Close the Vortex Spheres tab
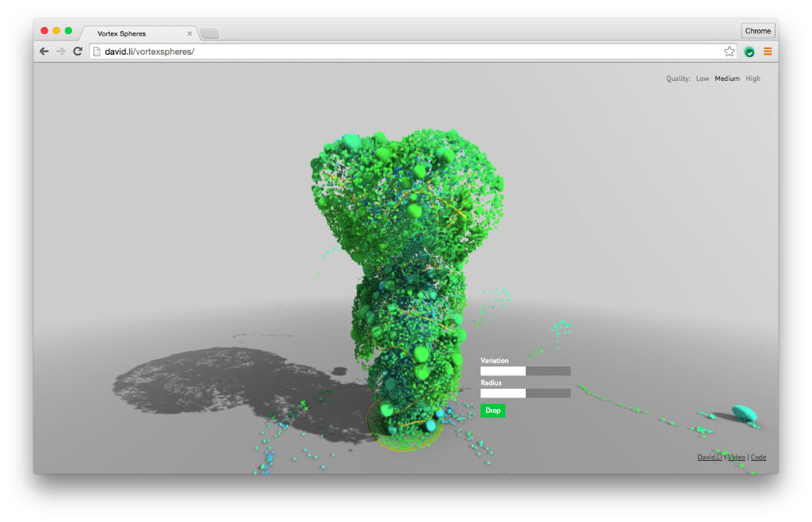The width and height of the screenshot is (812, 522). (190, 33)
